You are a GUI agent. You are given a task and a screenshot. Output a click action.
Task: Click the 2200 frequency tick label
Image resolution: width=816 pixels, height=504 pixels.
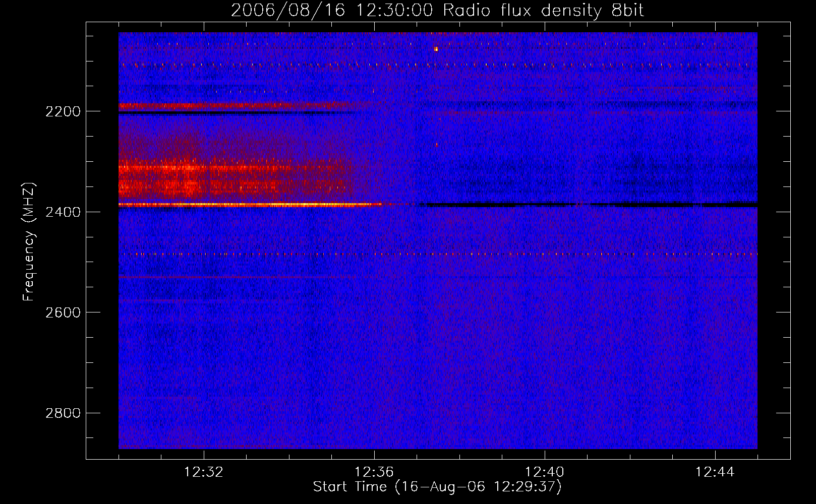(63, 111)
